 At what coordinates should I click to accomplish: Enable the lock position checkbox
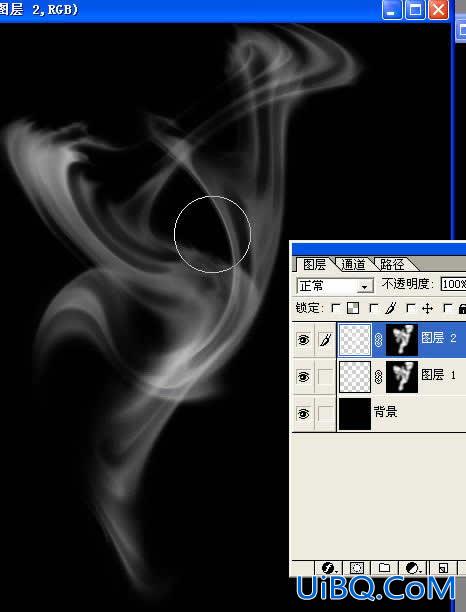(x=410, y=308)
